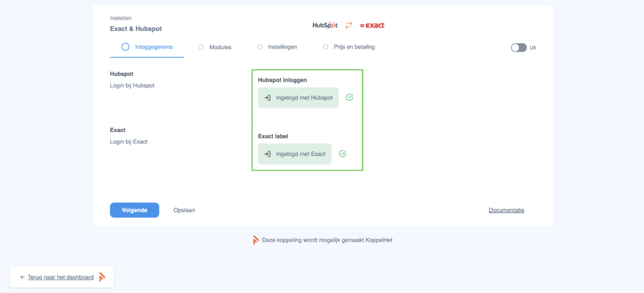Click the Exact logo in the header
The image size is (644, 293).
click(372, 25)
